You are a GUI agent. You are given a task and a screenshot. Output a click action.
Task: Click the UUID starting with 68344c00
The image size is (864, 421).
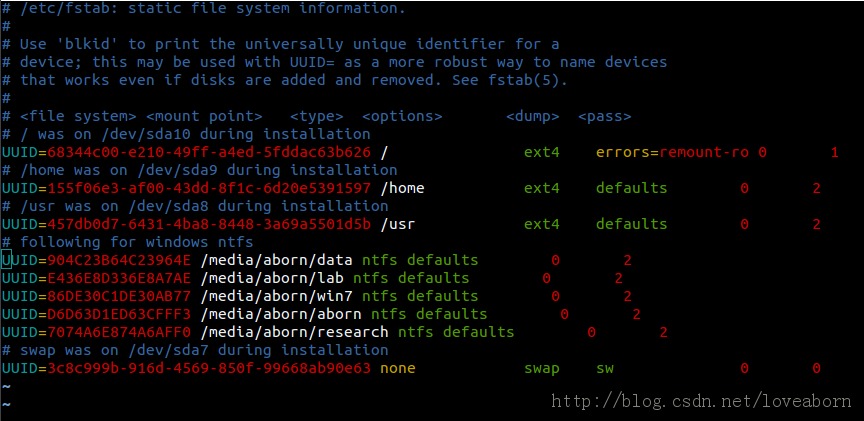pos(209,152)
